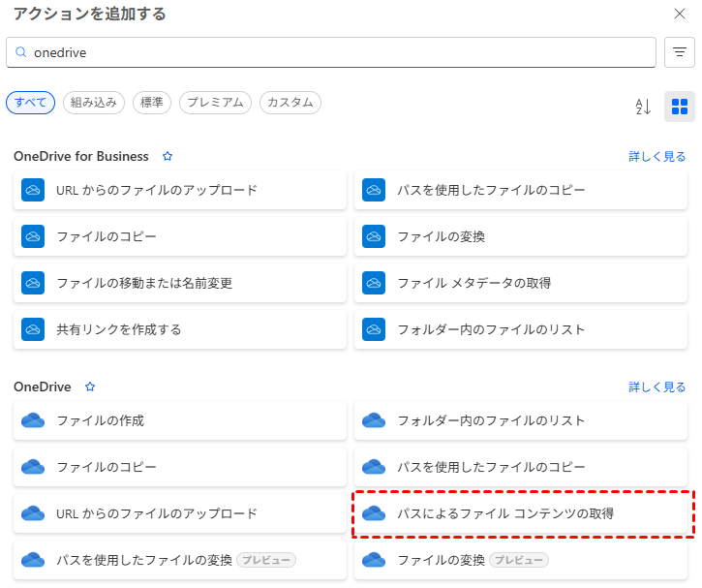Click プレビュー badge on パスを使用したファイルの変換
This screenshot has width=702, height=588.
click(266, 560)
